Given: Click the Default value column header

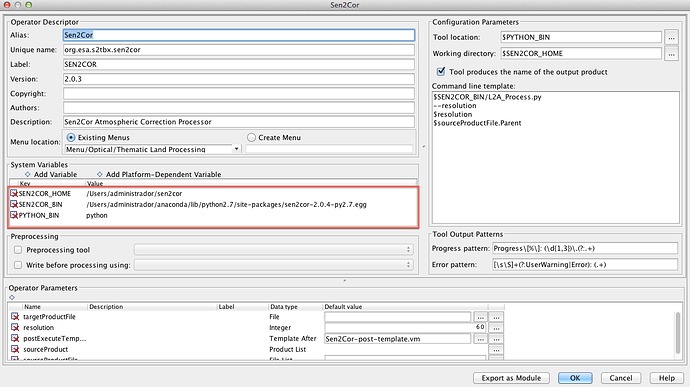Looking at the screenshot, I should (x=405, y=307).
